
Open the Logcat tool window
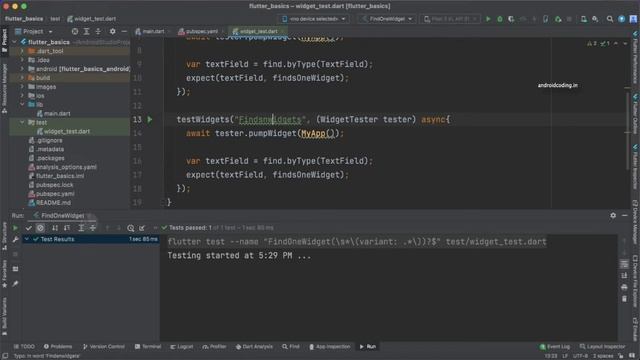tap(182, 347)
